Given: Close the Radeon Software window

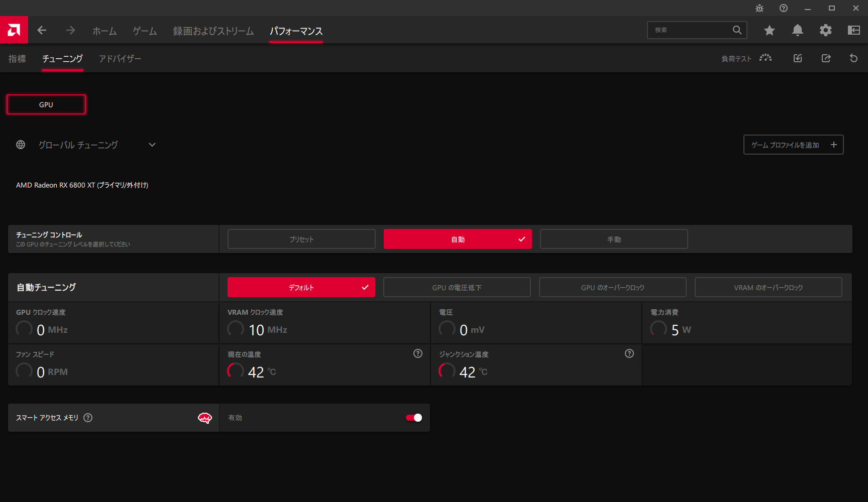Looking at the screenshot, I should click(x=856, y=8).
